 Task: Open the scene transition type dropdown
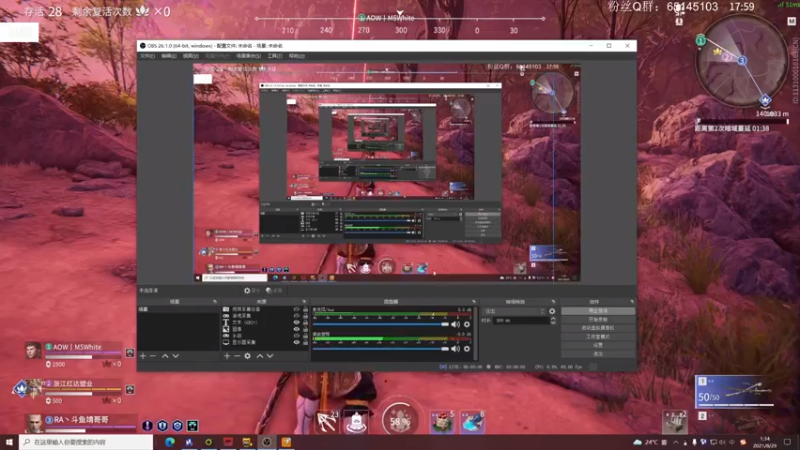point(515,311)
